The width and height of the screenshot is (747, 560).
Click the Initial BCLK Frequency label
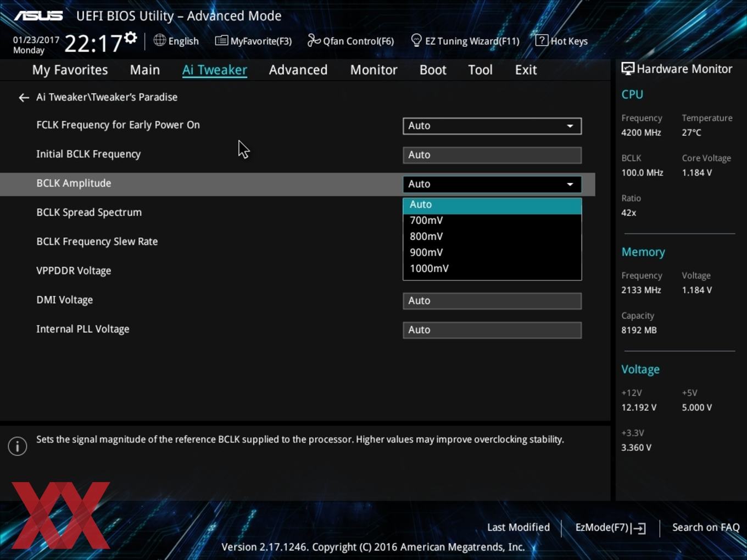(x=88, y=154)
